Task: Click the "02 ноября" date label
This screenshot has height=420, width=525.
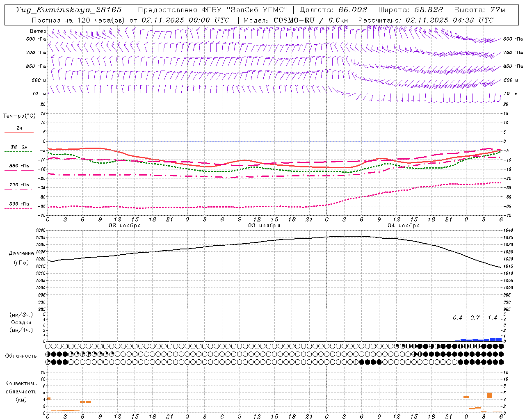Action: click(125, 226)
